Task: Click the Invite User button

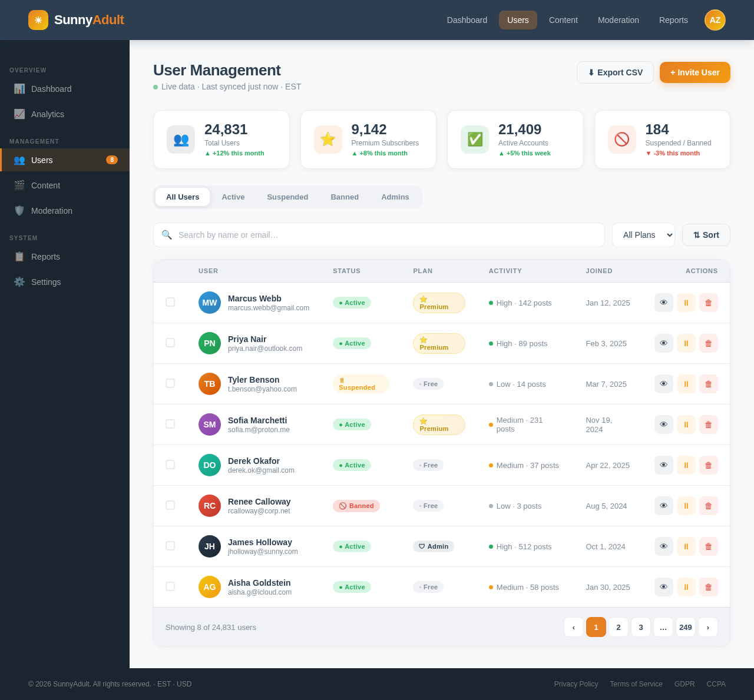Action: click(695, 72)
